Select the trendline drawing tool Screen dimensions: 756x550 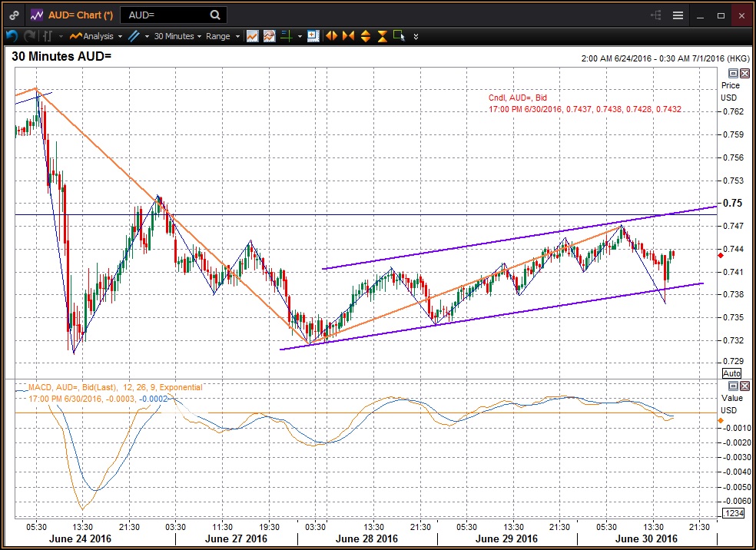[134, 36]
